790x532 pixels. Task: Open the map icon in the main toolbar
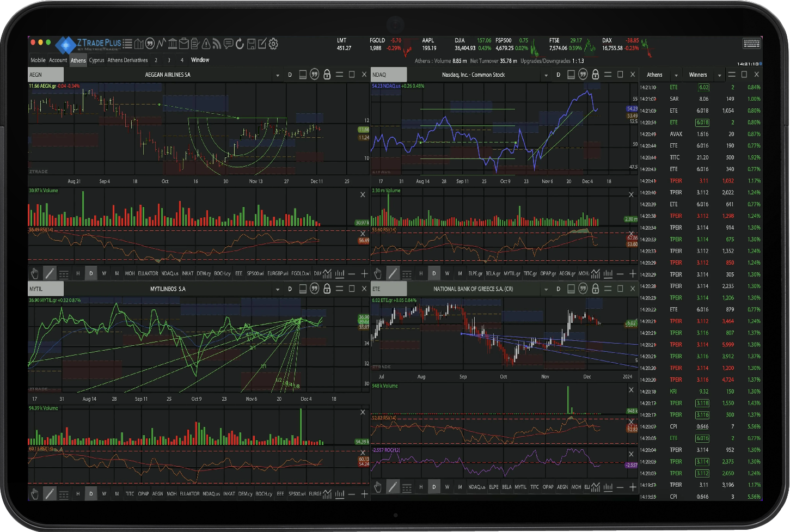coord(139,44)
